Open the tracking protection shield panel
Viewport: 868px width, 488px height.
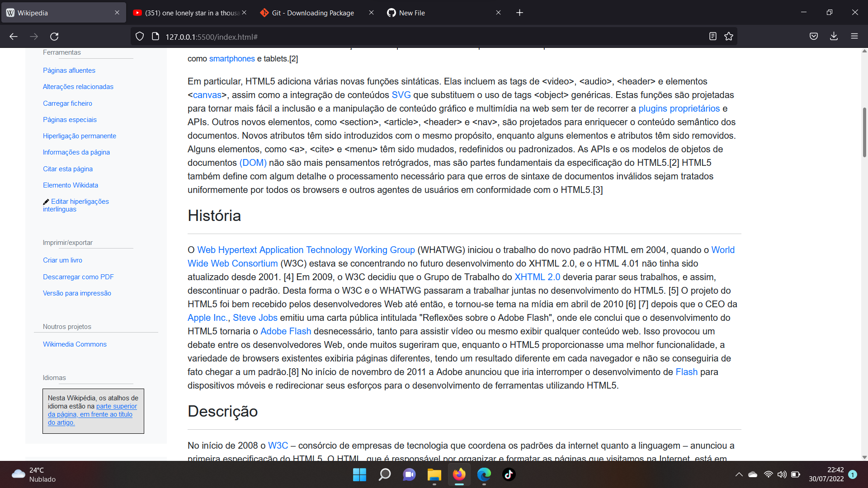[x=139, y=36]
